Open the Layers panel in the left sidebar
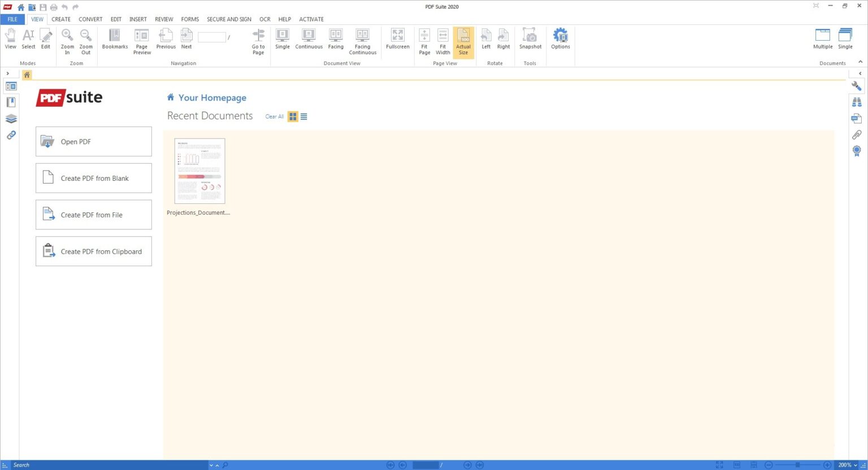 (x=11, y=119)
